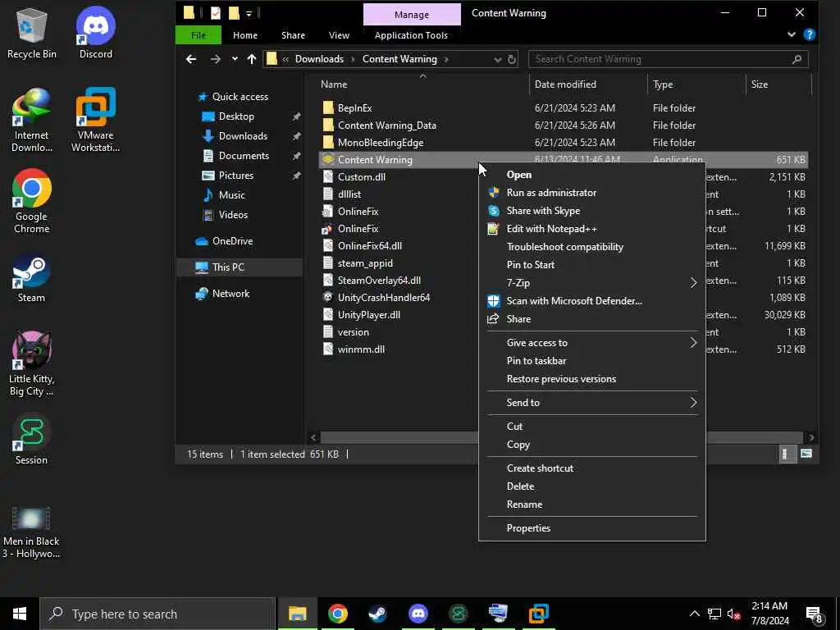Select Google Chrome desktop shortcut
The image size is (840, 630).
pyautogui.click(x=32, y=202)
